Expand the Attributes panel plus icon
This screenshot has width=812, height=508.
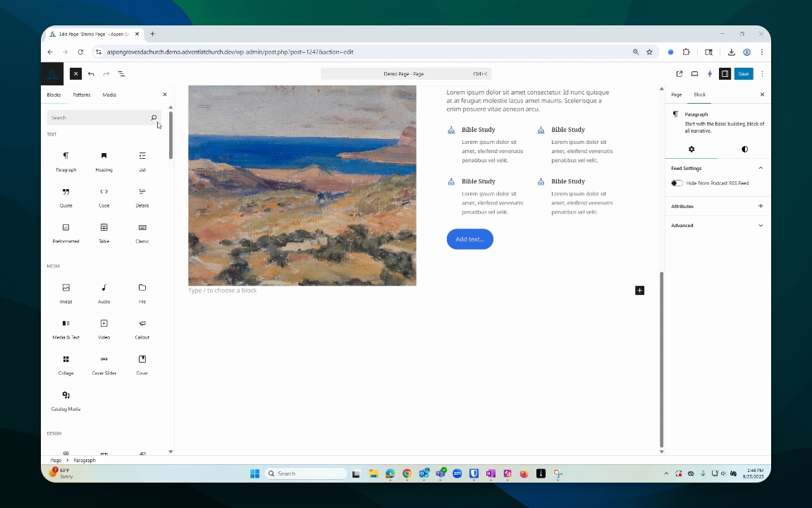coord(761,206)
